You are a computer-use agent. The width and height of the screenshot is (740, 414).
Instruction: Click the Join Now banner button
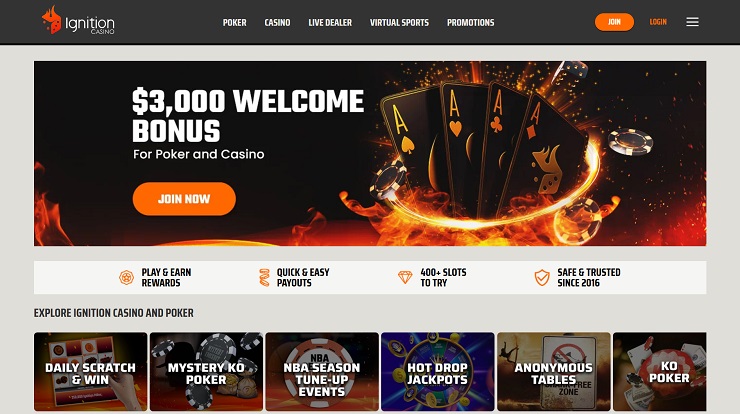tap(184, 199)
